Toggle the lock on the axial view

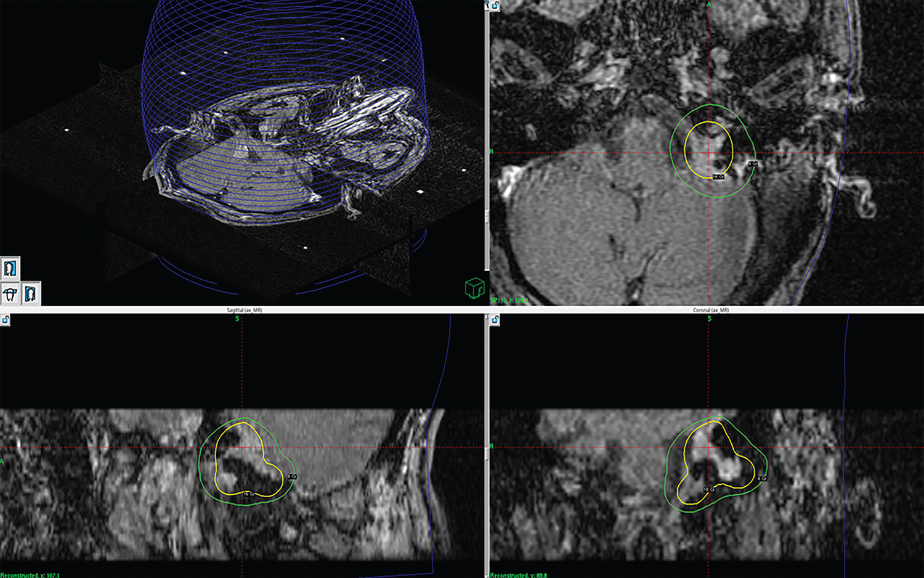(x=496, y=6)
